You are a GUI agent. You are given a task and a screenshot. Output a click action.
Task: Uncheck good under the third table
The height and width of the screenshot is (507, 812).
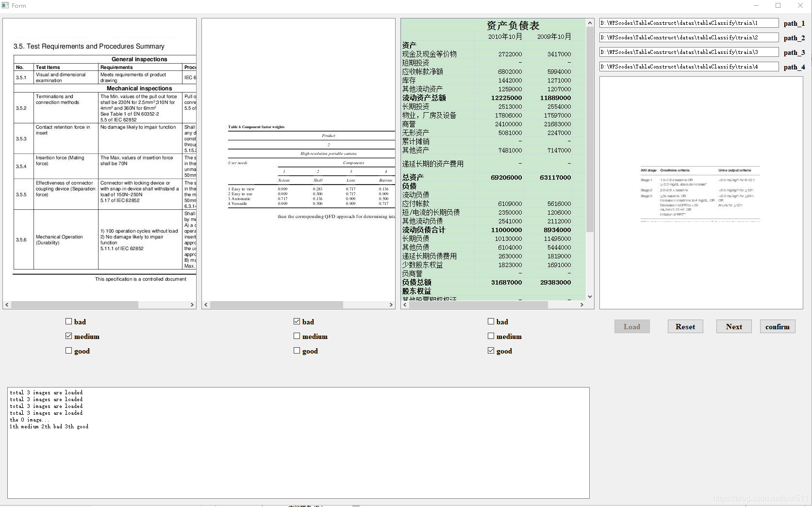[x=491, y=350]
